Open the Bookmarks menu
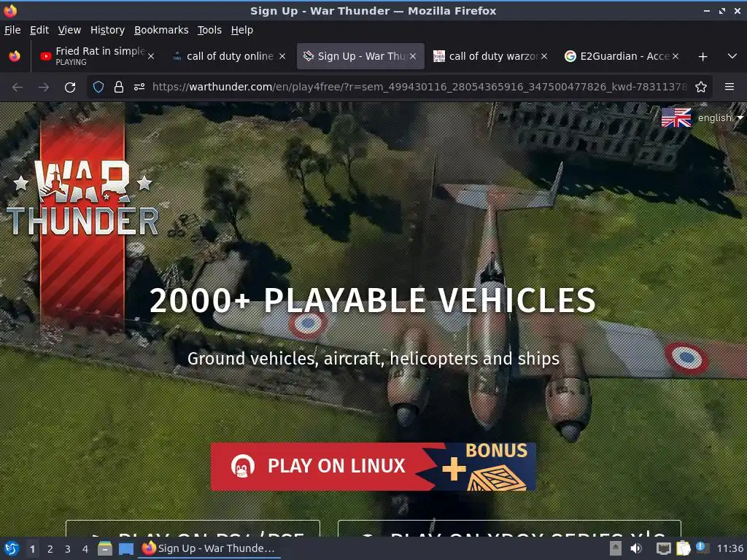 (x=161, y=30)
